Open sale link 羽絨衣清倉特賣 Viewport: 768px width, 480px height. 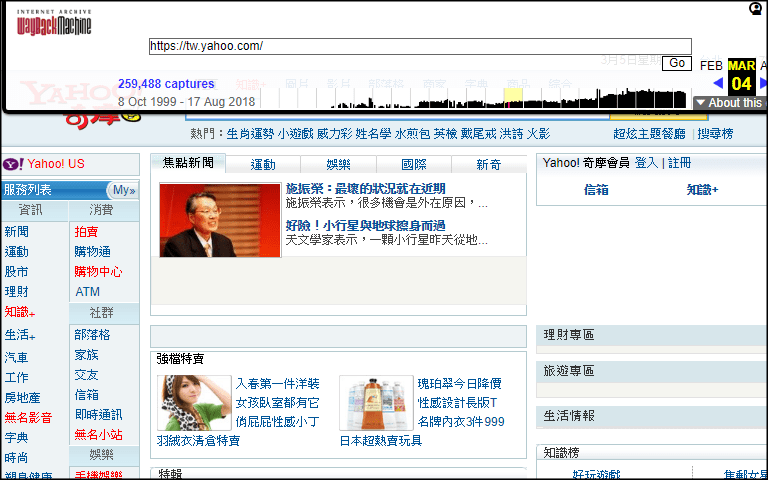(x=198, y=441)
